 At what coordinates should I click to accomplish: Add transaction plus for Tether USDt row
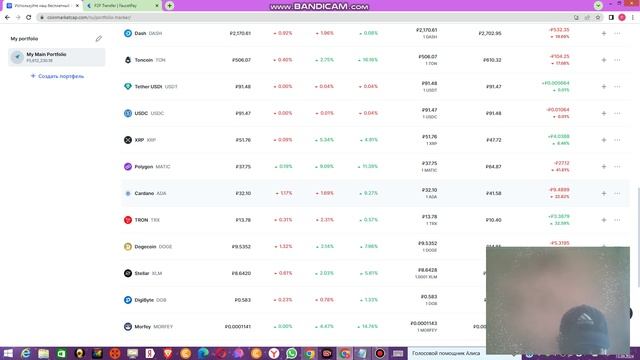[604, 87]
